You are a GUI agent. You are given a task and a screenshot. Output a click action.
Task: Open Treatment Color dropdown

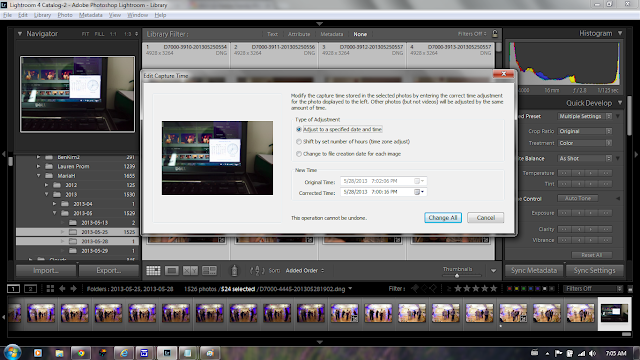tap(585, 143)
